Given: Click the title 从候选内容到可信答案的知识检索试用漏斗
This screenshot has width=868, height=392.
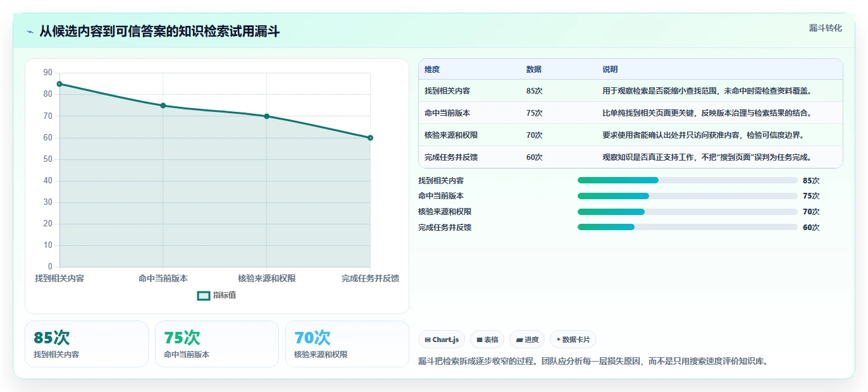Looking at the screenshot, I should (x=159, y=32).
